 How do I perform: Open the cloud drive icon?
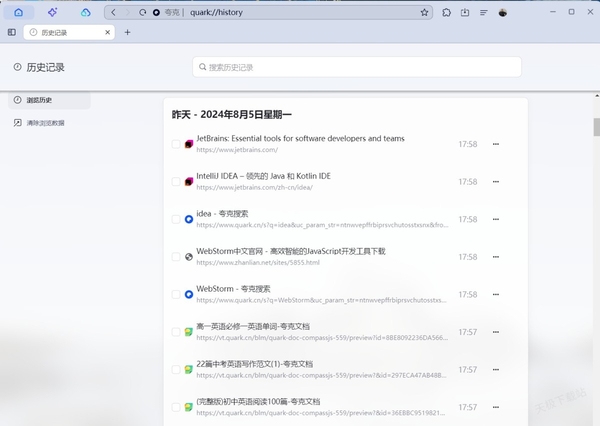(x=85, y=12)
